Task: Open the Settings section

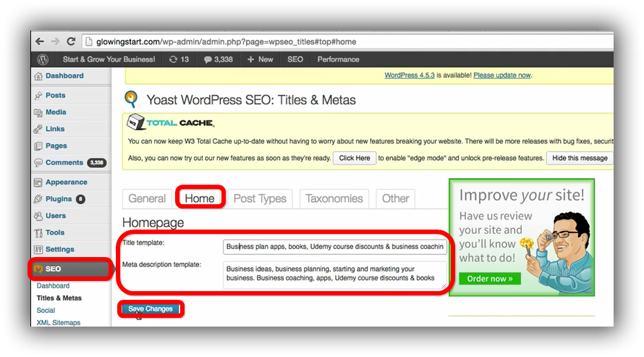Action: (x=60, y=249)
